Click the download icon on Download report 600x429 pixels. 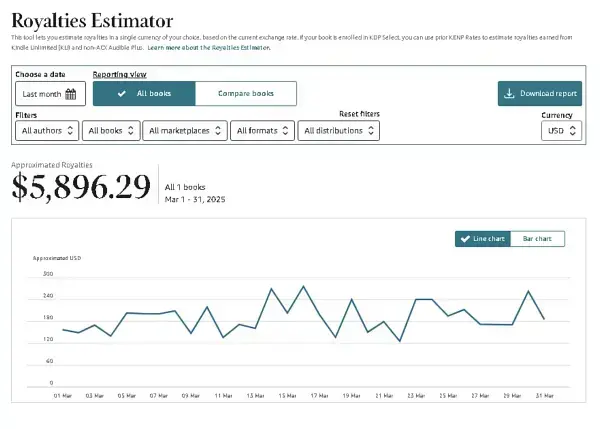click(509, 93)
